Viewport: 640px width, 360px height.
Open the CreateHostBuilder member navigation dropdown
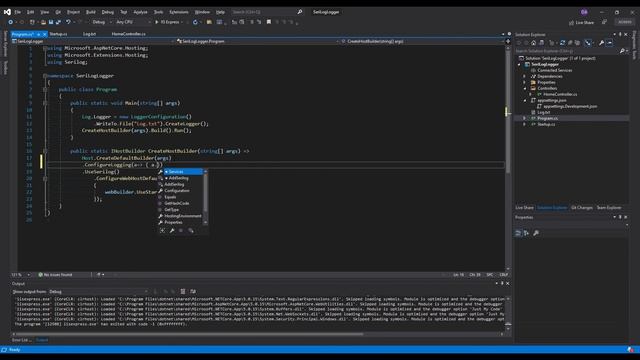(422, 41)
